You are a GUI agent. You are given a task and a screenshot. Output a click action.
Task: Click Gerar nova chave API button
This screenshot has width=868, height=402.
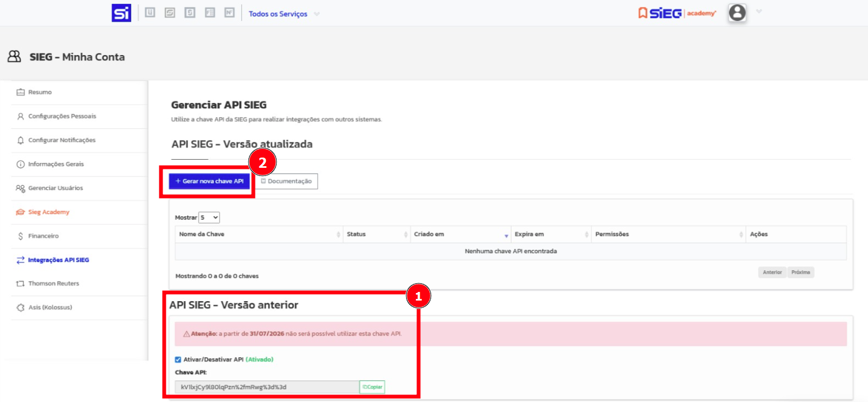210,181
